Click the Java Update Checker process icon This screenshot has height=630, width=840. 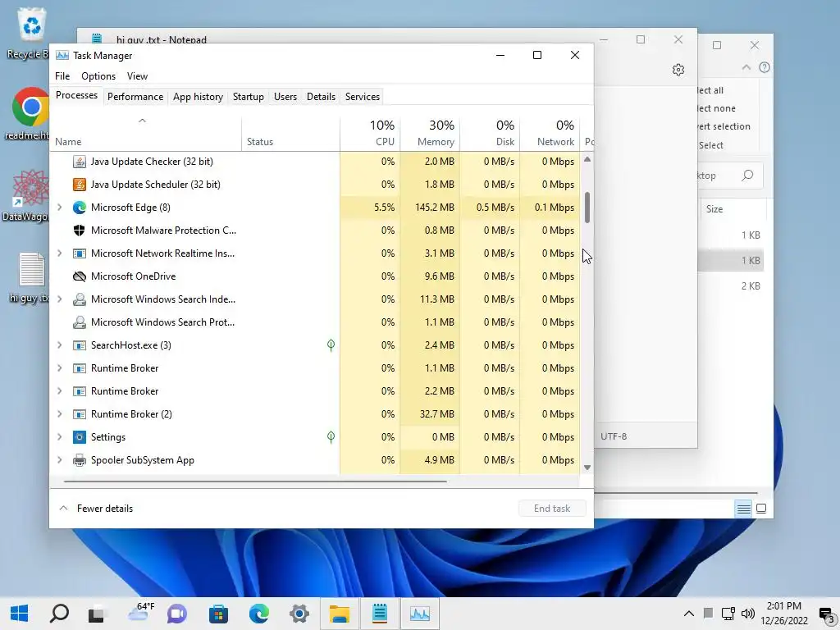click(x=80, y=162)
